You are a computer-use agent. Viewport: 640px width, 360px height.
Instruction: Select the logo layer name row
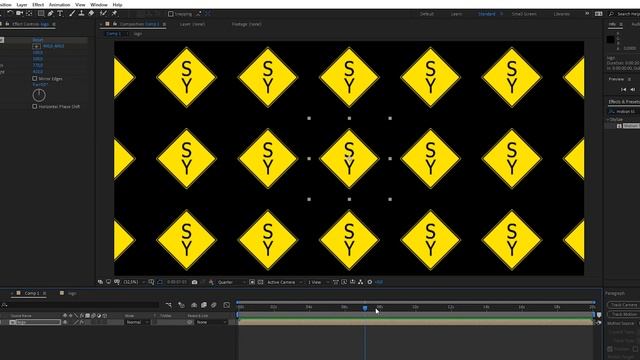(35, 322)
